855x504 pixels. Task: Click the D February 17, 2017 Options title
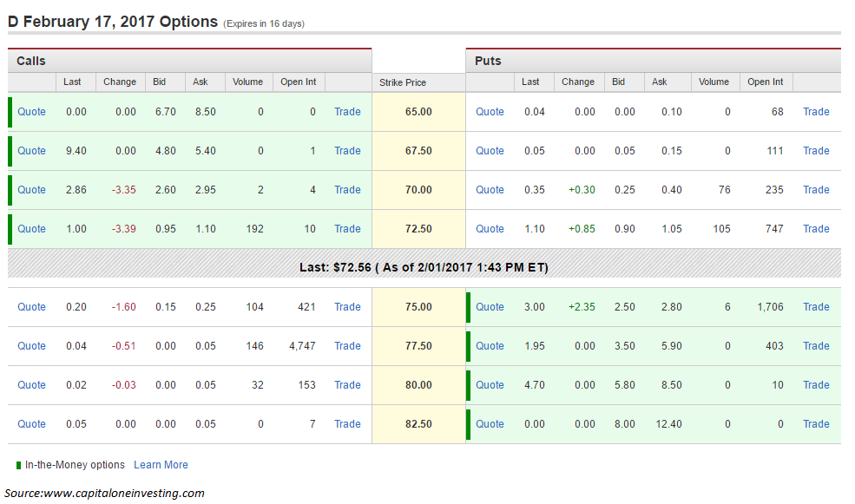click(113, 22)
